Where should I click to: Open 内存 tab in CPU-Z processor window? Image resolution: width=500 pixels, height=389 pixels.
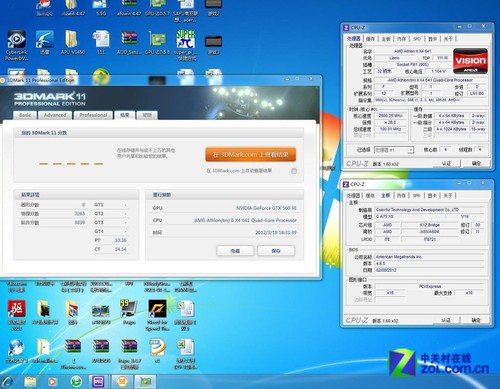(x=401, y=39)
